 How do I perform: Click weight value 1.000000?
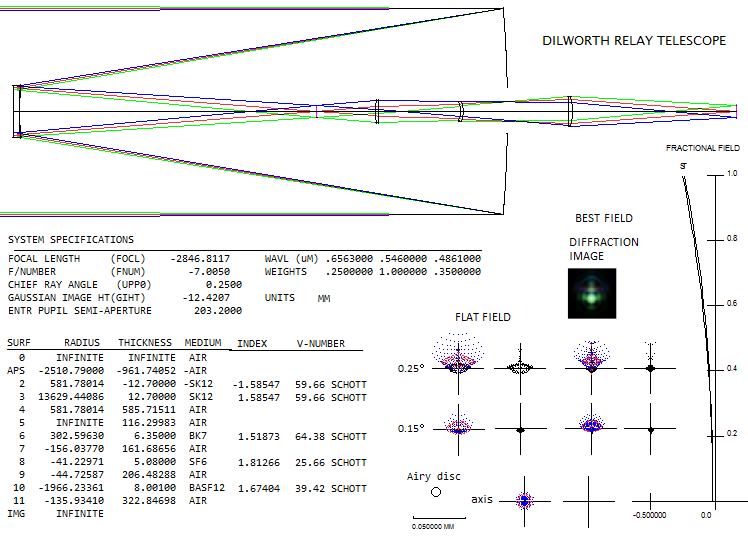coord(403,271)
